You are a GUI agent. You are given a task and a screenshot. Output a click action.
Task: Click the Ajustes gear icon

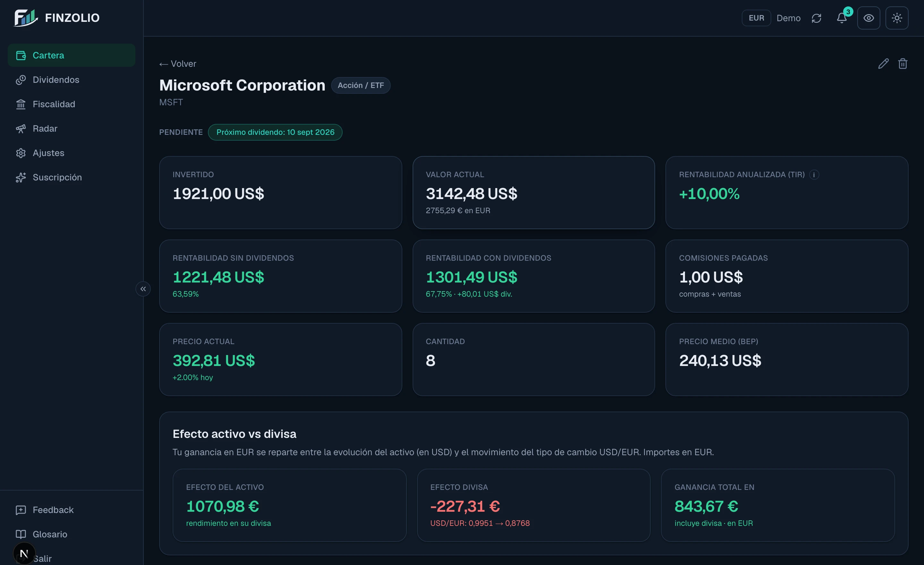(21, 153)
